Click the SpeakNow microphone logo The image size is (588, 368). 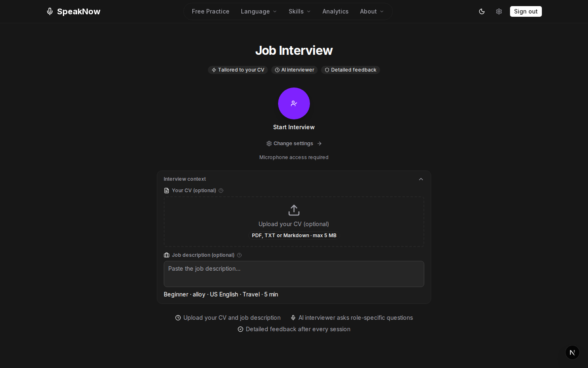click(50, 11)
